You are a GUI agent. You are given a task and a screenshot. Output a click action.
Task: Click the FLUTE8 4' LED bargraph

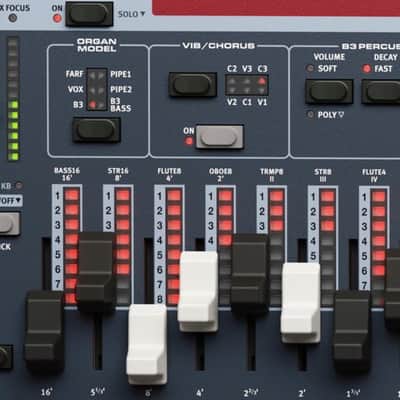(x=174, y=246)
